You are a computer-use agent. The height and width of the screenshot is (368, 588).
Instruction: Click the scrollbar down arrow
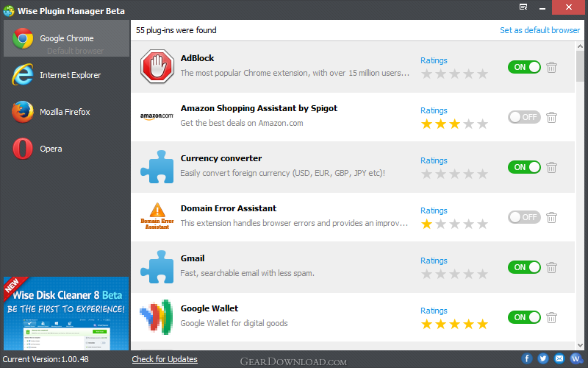[x=580, y=345]
